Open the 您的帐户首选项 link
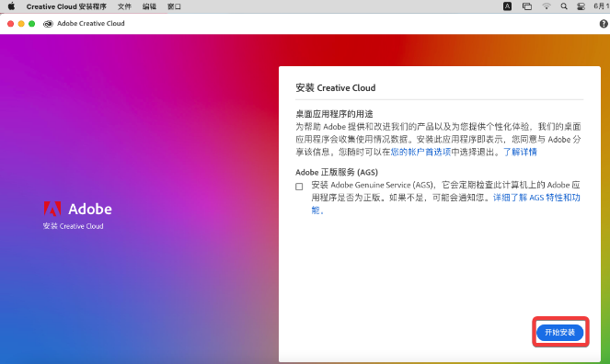Image resolution: width=610 pixels, height=364 pixels. (x=420, y=152)
